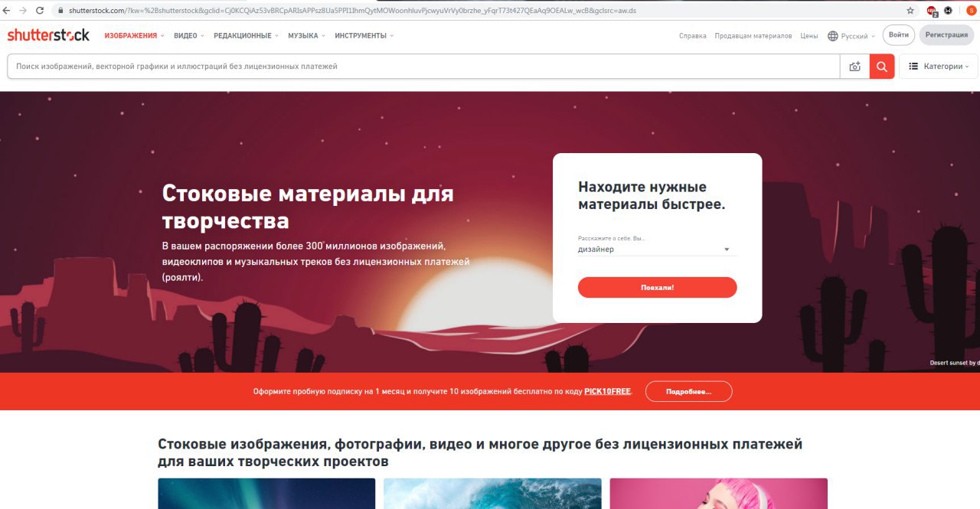Click the Поехали! button
The height and width of the screenshot is (509, 980).
[657, 287]
